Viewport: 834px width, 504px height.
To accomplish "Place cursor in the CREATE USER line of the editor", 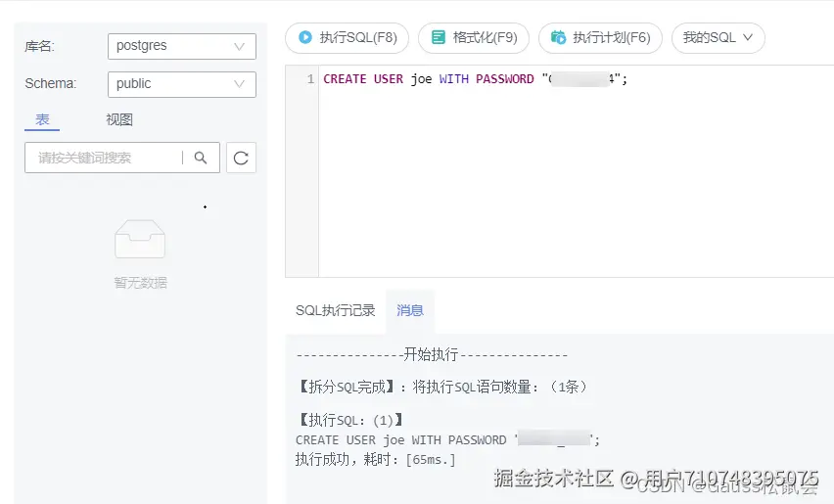I will coord(475,79).
